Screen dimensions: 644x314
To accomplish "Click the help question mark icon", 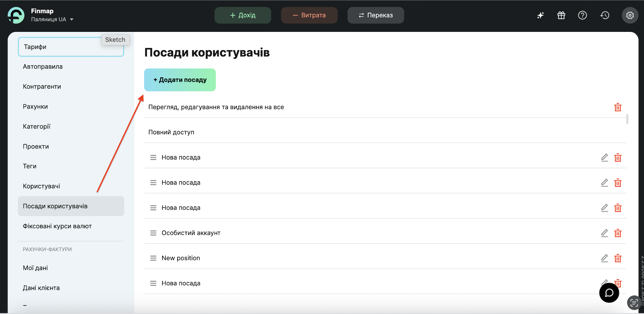I will 582,15.
